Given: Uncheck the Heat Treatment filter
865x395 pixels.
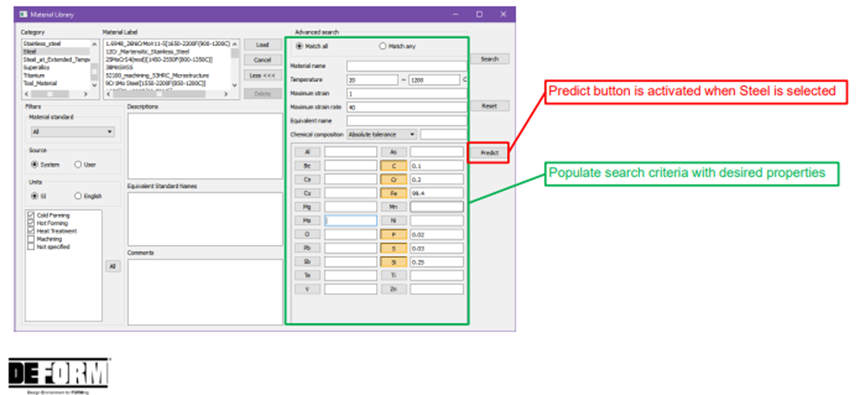Looking at the screenshot, I should tap(31, 231).
